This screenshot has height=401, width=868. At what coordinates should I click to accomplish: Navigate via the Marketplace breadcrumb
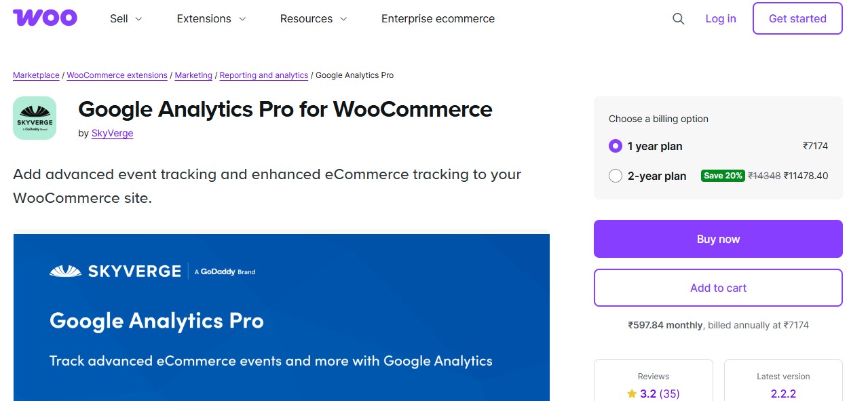click(x=35, y=75)
